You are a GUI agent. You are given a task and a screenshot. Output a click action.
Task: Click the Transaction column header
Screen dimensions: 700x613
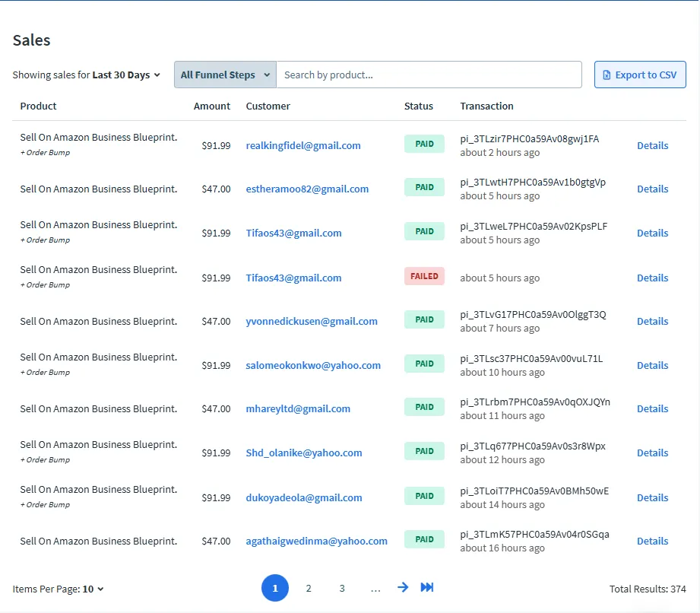[x=486, y=106]
